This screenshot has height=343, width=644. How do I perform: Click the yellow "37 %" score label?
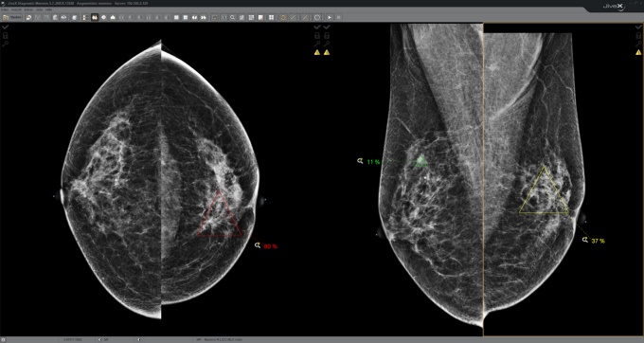pos(598,241)
